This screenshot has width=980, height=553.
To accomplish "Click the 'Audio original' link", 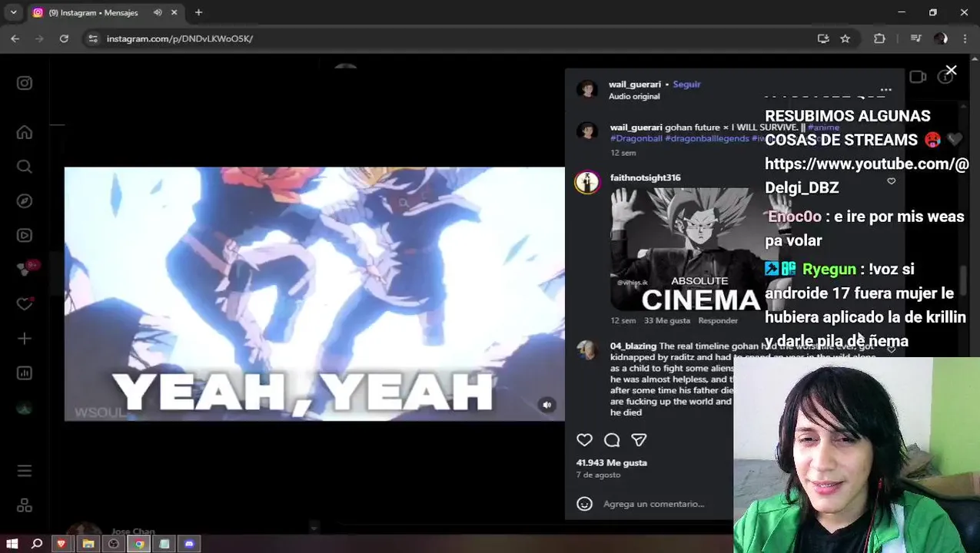I will click(x=634, y=97).
